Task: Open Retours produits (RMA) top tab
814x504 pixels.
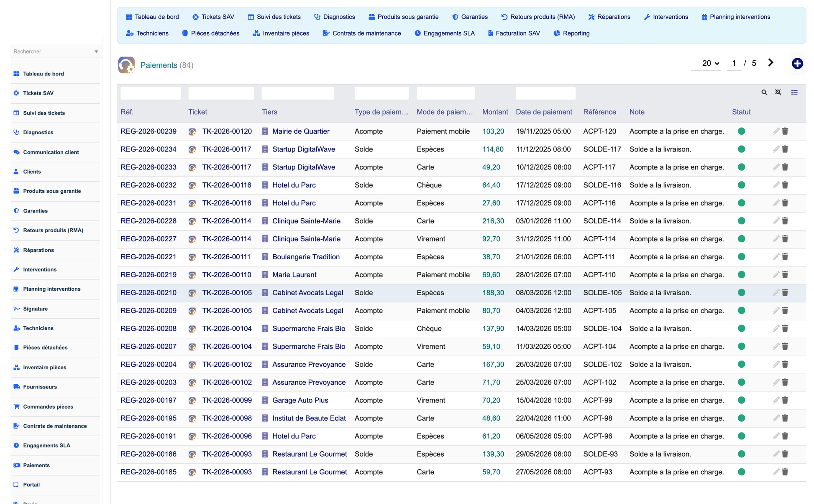Action: pos(538,17)
